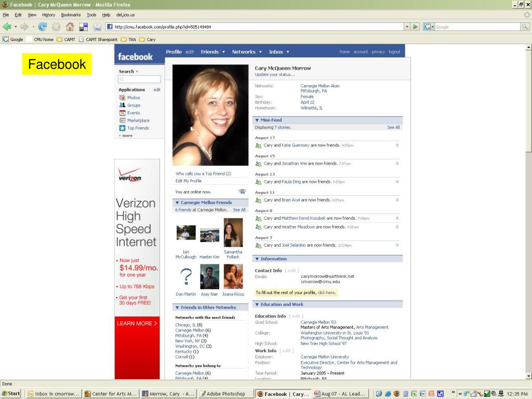Viewport: 532px width, 399px height.
Task: Click the logout link
Action: pos(394,52)
